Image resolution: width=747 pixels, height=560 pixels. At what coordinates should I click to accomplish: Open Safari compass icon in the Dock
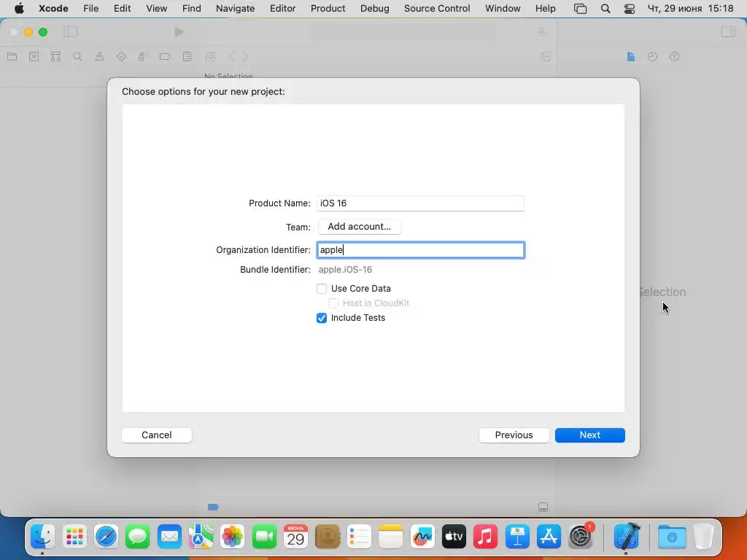(106, 537)
